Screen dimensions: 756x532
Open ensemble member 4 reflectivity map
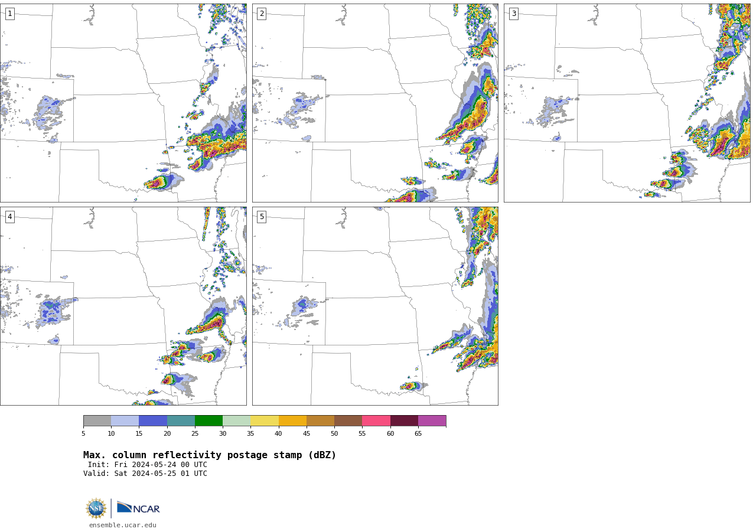(123, 306)
